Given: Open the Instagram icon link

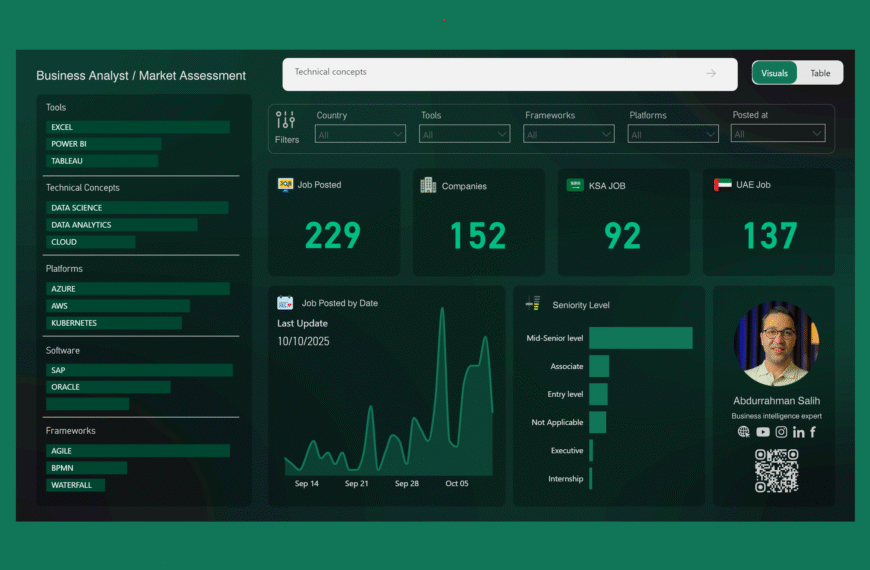Looking at the screenshot, I should pos(781,432).
